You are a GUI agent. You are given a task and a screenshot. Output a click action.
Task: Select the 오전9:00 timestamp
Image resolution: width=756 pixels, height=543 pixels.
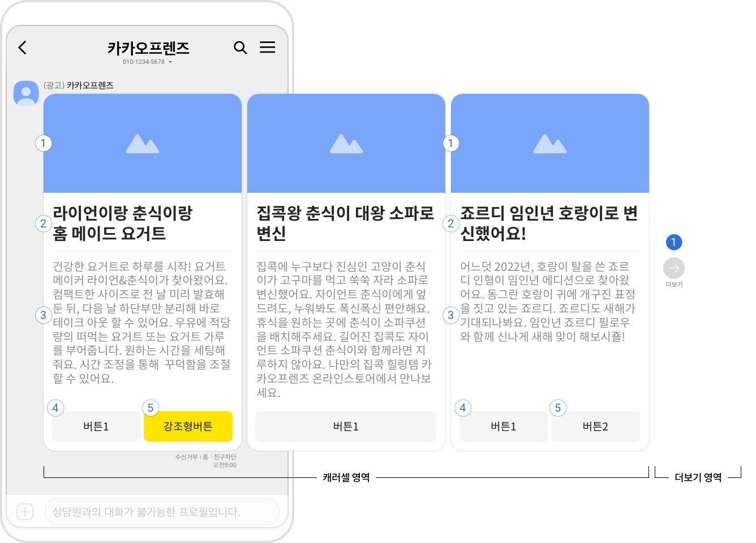225,465
